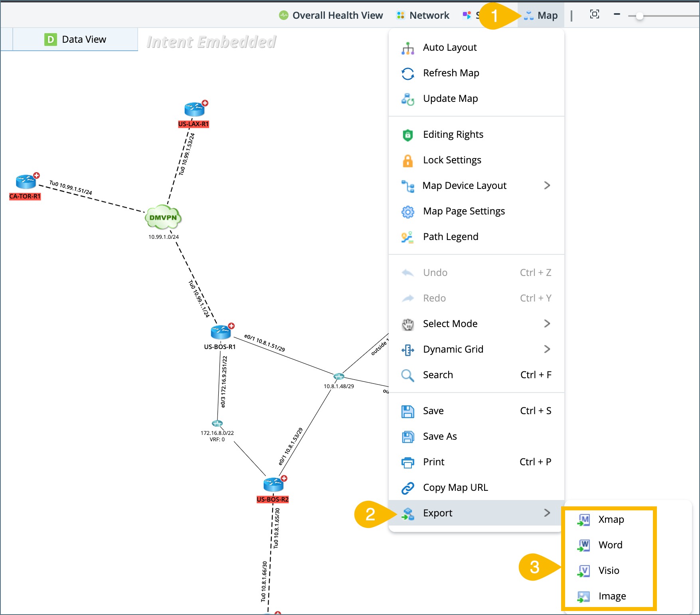The width and height of the screenshot is (700, 615).
Task: Click the red plus badge on US-BOS-R2
Action: [284, 478]
